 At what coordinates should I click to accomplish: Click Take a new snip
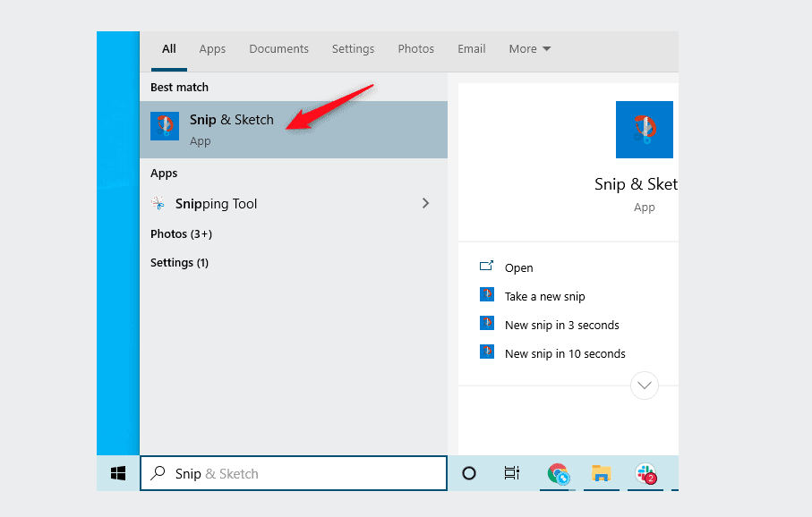544,296
